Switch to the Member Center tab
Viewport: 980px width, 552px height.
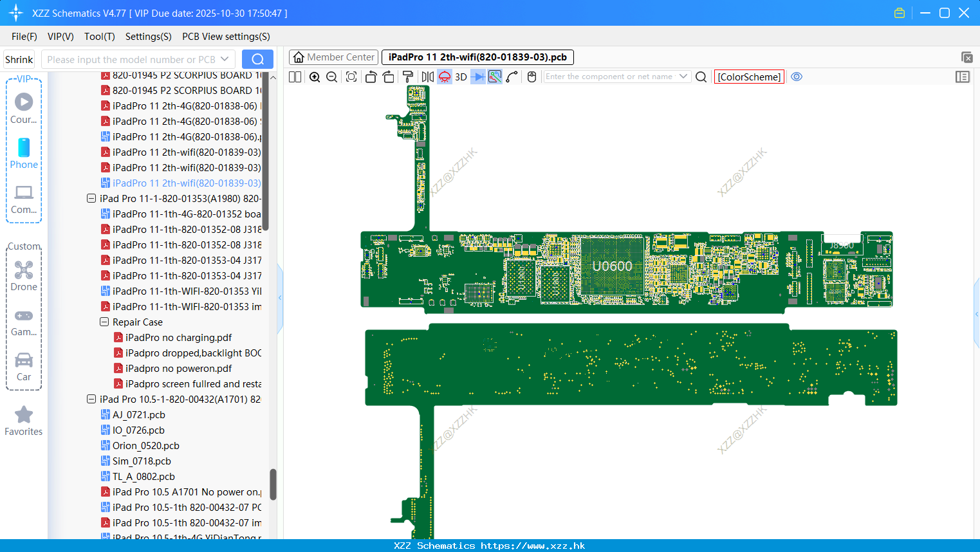[x=334, y=57]
